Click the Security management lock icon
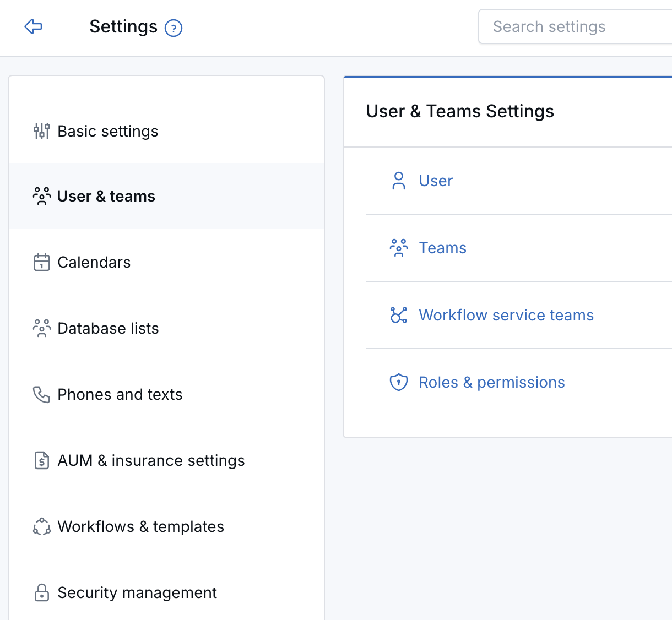 point(42,592)
